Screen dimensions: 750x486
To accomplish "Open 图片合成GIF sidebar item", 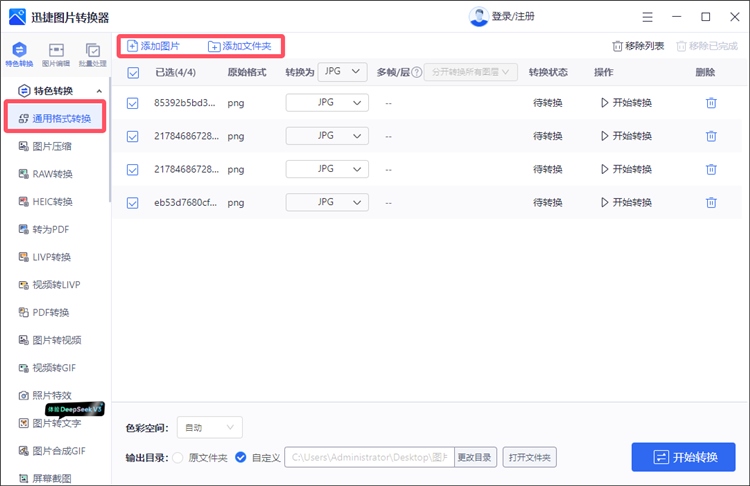I will [52, 451].
